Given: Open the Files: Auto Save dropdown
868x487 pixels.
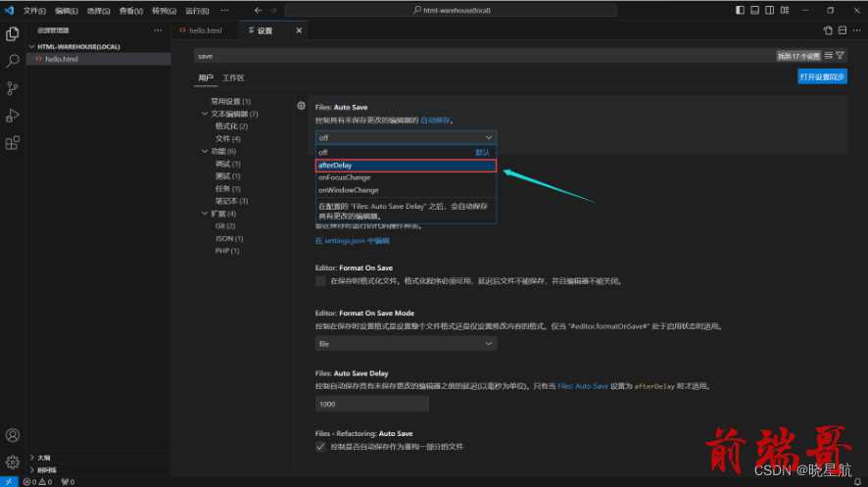Looking at the screenshot, I should click(406, 137).
